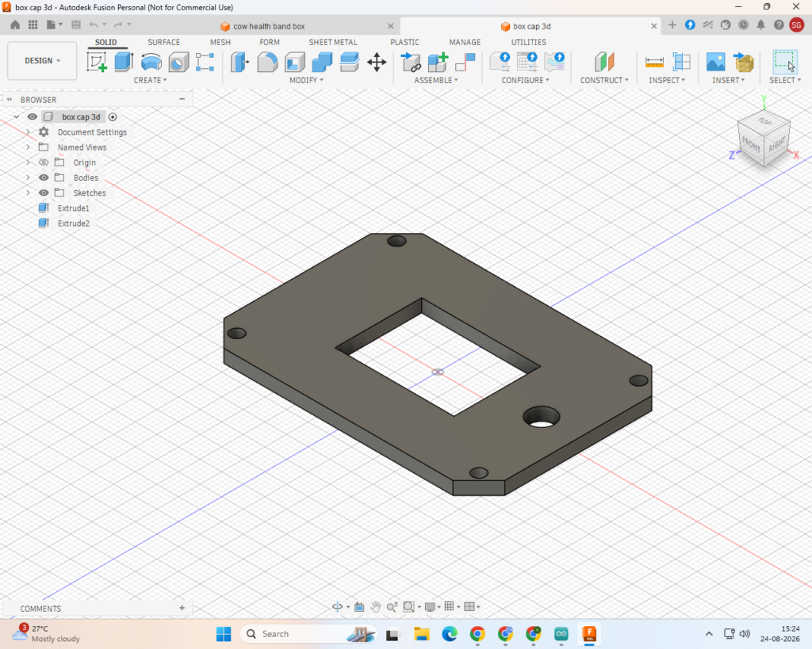Open the Data Panel grid icon
This screenshot has height=649, width=812.
coord(33,25)
